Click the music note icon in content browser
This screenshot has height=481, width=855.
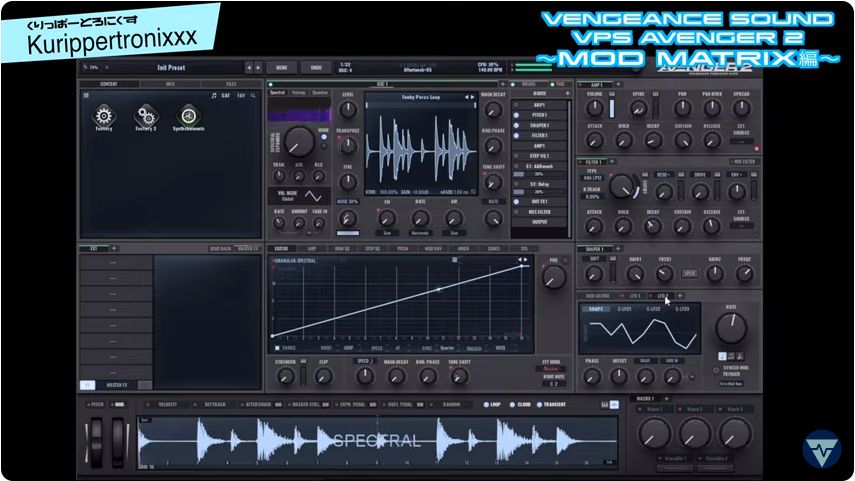tap(214, 95)
